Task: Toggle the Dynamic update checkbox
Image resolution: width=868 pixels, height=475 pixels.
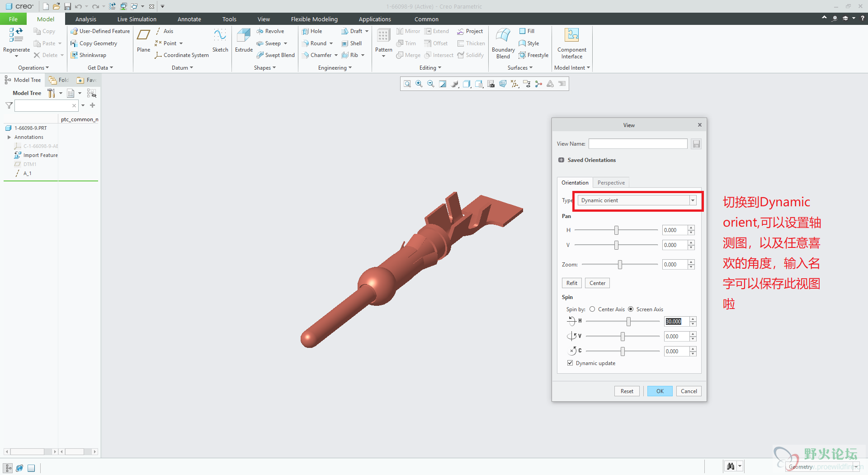Action: (570, 363)
